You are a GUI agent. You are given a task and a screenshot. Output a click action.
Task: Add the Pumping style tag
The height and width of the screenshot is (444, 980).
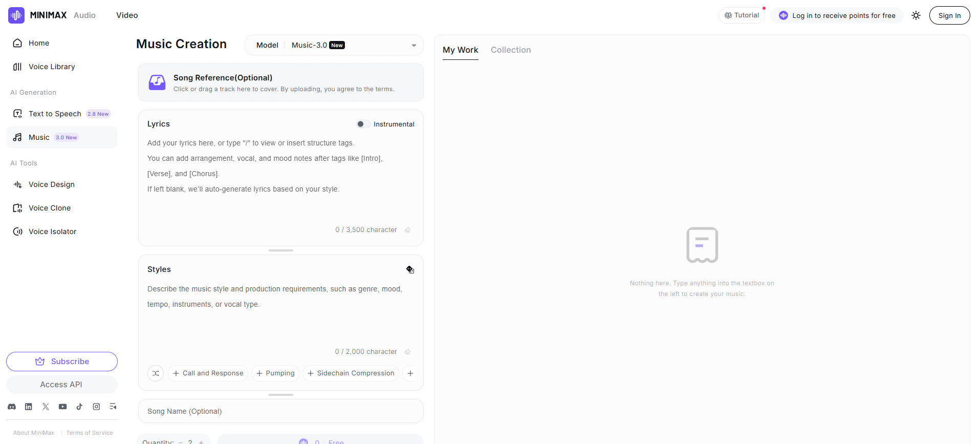click(x=275, y=373)
